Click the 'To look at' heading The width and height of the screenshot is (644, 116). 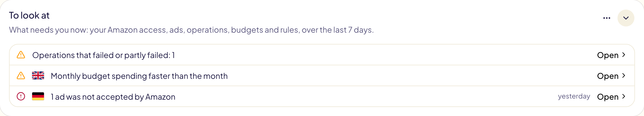(x=29, y=15)
